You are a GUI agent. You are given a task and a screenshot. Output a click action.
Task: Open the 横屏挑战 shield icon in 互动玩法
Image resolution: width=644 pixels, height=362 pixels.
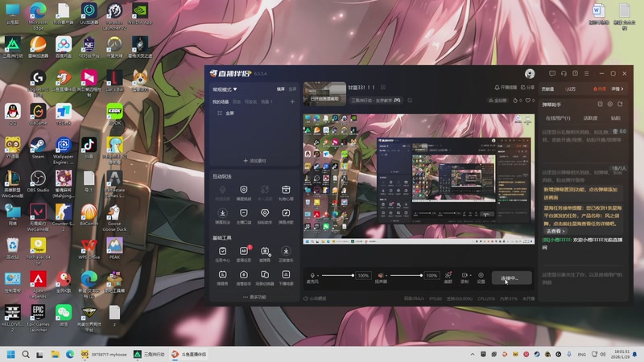point(244,190)
